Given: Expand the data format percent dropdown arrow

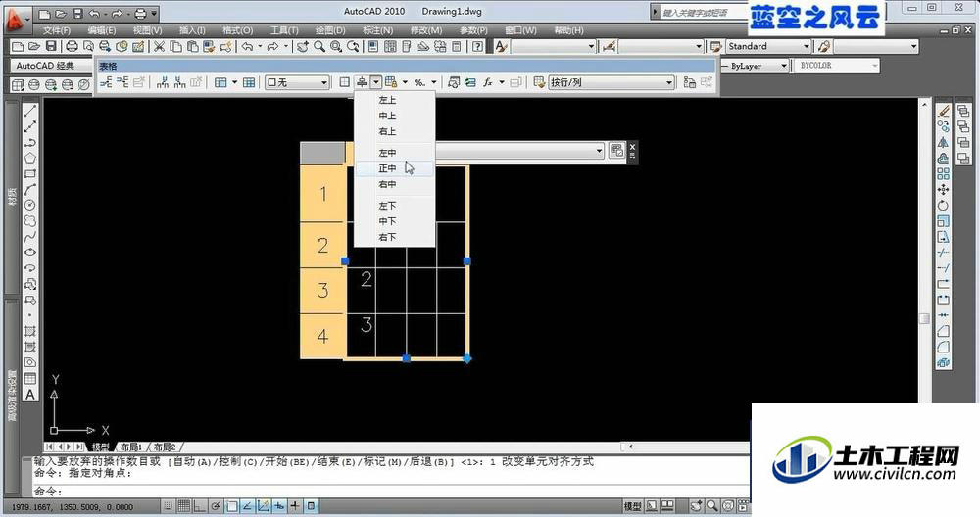Looking at the screenshot, I should point(434,82).
